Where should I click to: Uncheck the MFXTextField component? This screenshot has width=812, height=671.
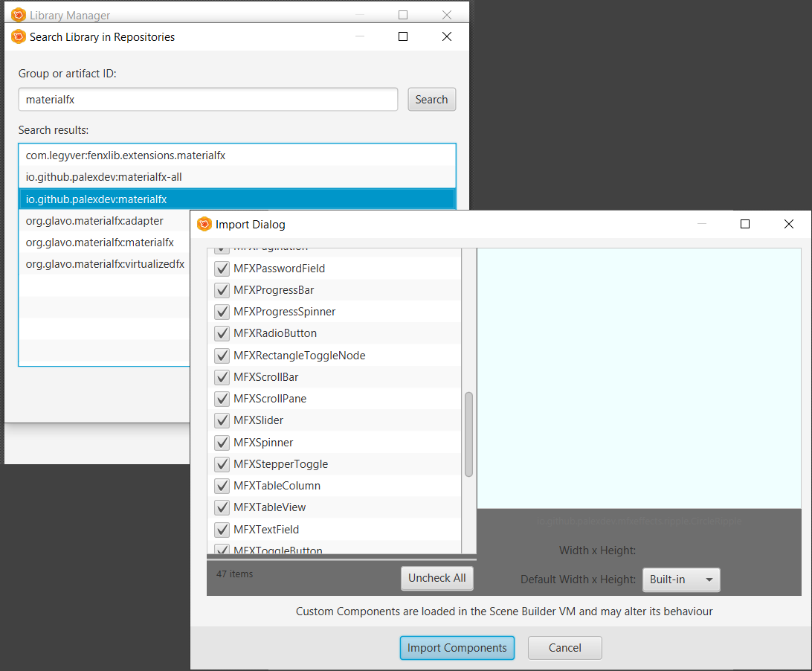(221, 529)
